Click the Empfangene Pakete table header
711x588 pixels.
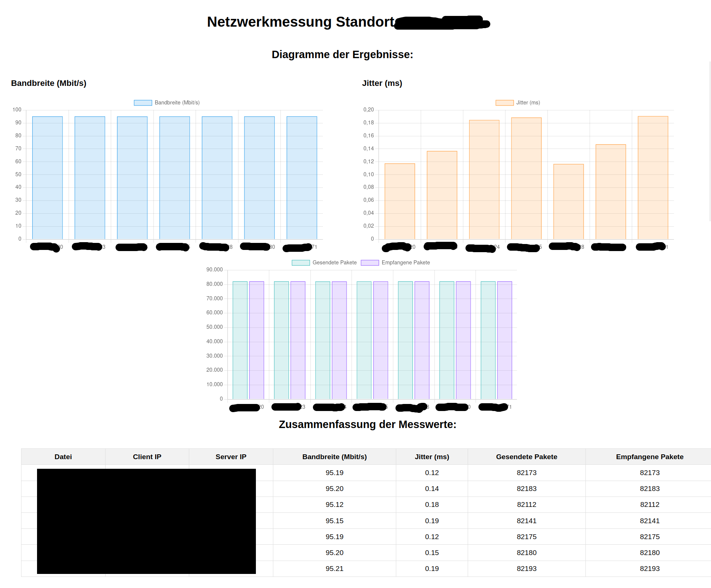[650, 457]
